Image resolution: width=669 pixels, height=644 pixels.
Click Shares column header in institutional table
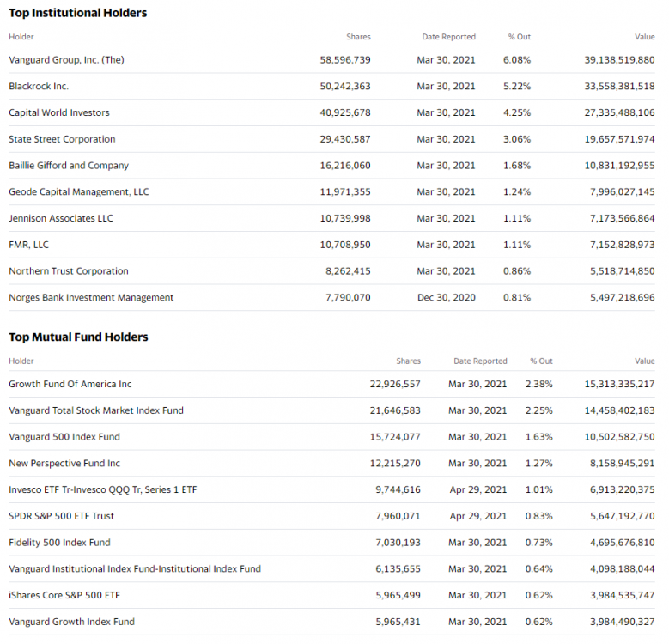point(358,37)
